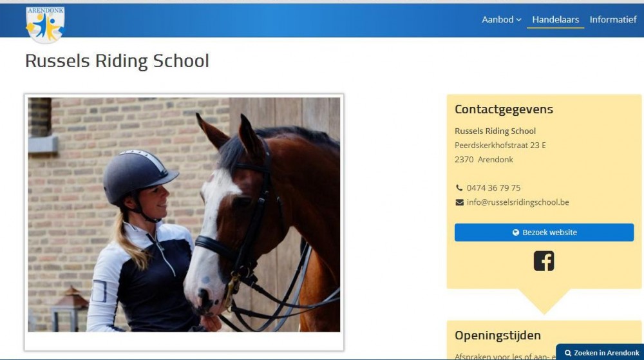Go to the Handelaars tab

tap(555, 20)
